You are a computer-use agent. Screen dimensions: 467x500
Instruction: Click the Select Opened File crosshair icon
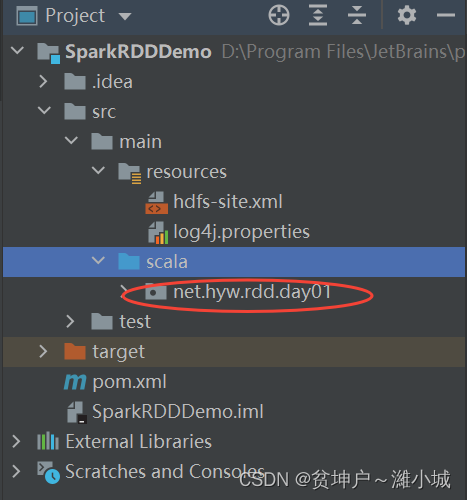point(279,15)
